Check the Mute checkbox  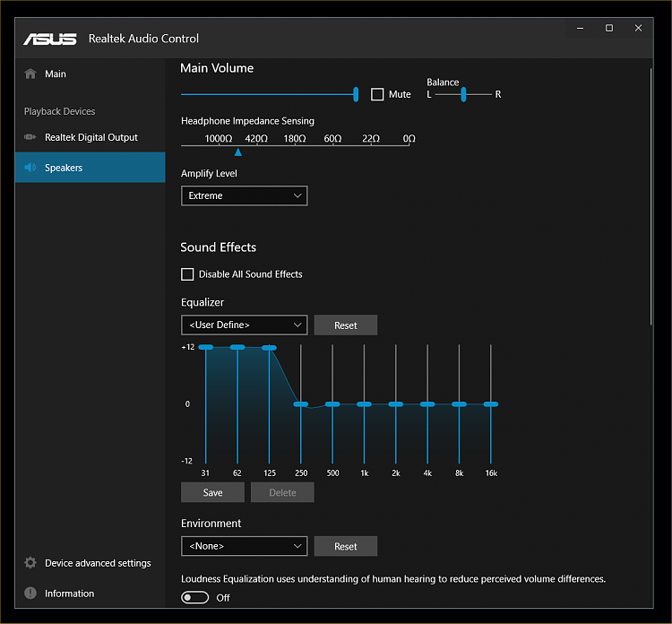(x=377, y=94)
